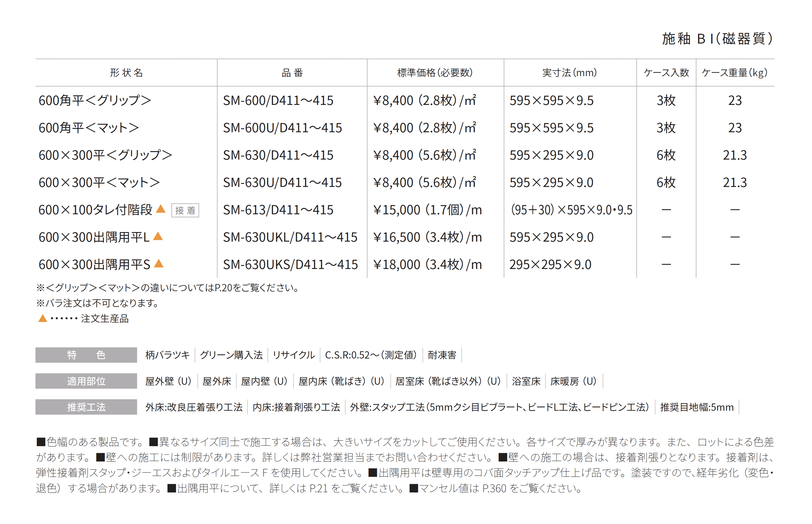Image resolution: width=812 pixels, height=524 pixels.
Task: Click the 推奨工法 gray label
Action: (x=86, y=407)
